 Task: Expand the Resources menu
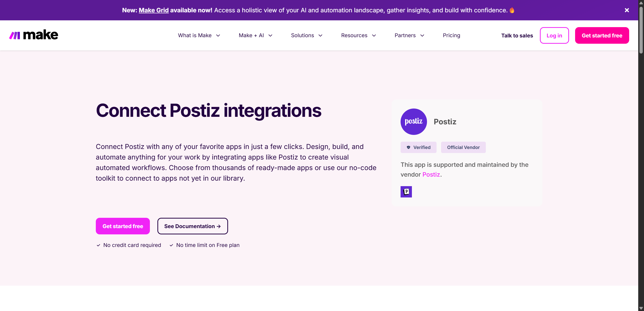coord(358,35)
